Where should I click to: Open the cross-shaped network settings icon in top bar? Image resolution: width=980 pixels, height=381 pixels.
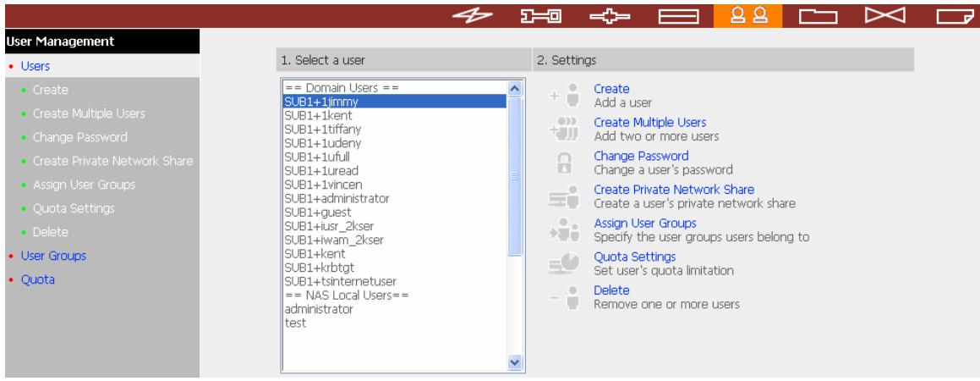(x=610, y=16)
